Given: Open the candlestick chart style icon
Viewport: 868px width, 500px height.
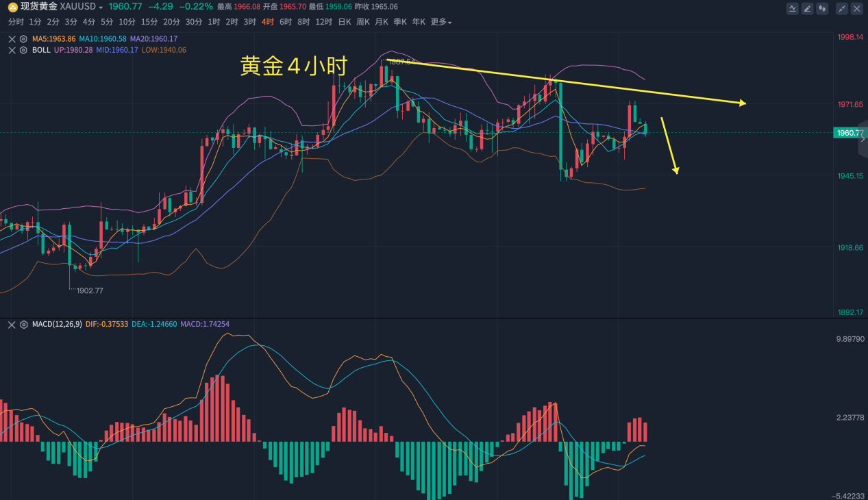Looking at the screenshot, I should click(823, 8).
